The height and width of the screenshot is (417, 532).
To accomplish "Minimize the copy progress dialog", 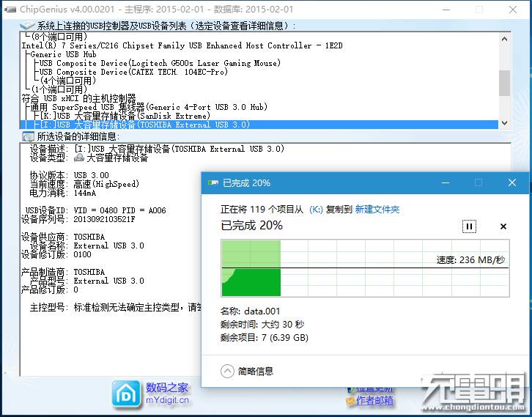I will click(x=446, y=183).
